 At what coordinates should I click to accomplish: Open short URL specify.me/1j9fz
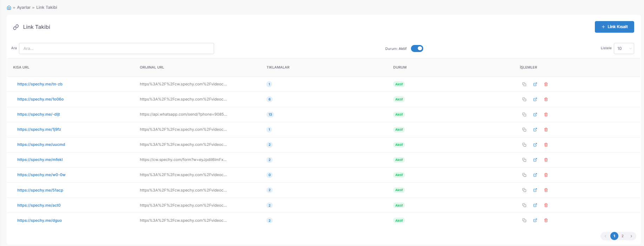point(39,130)
